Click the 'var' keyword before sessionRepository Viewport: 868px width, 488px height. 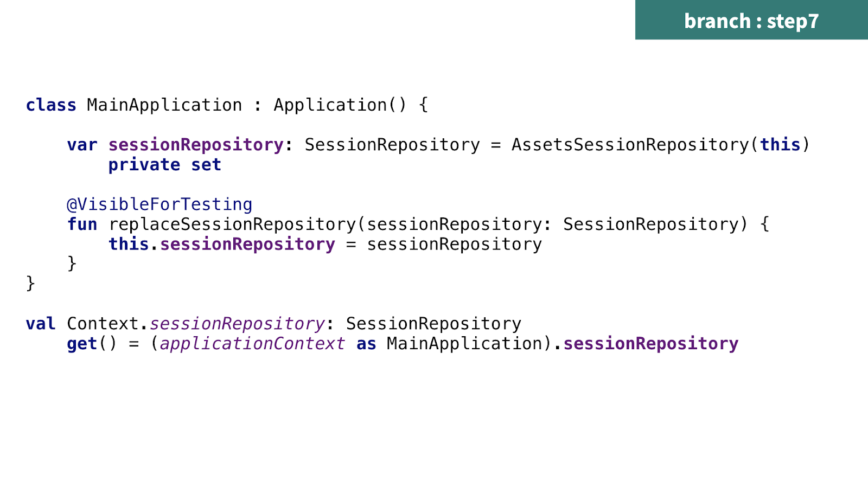82,145
